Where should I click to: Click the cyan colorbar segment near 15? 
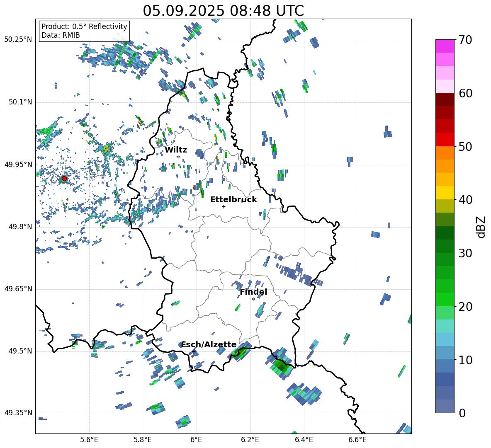[x=445, y=326]
